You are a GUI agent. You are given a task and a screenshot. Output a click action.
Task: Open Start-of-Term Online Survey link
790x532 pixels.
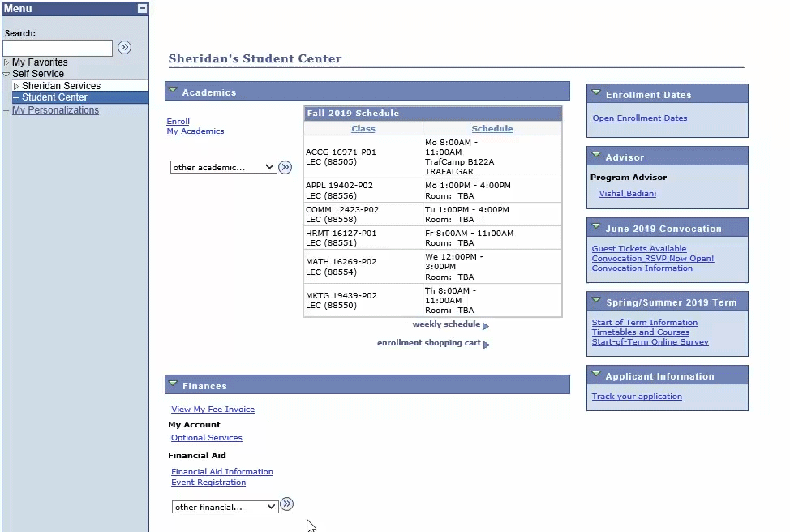pos(650,341)
